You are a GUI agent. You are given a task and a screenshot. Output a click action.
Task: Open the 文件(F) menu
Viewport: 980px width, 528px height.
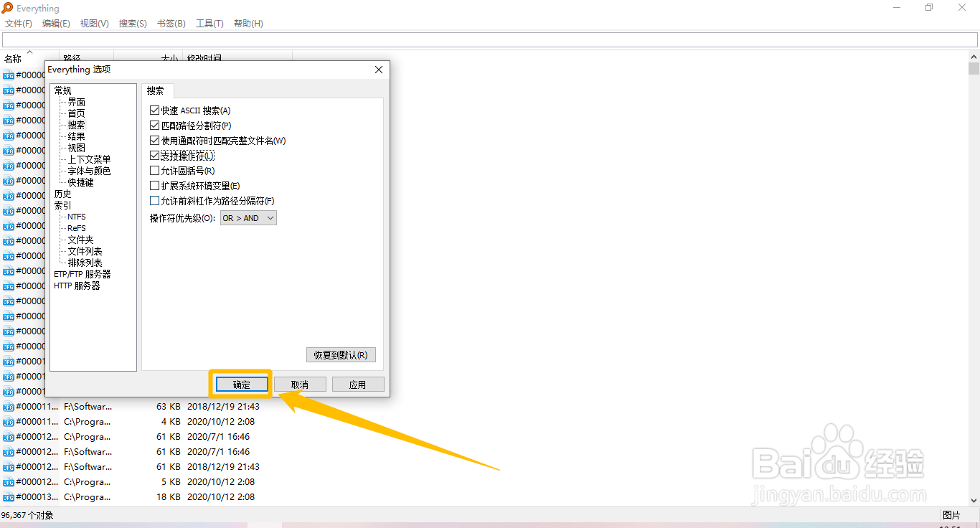pos(19,24)
